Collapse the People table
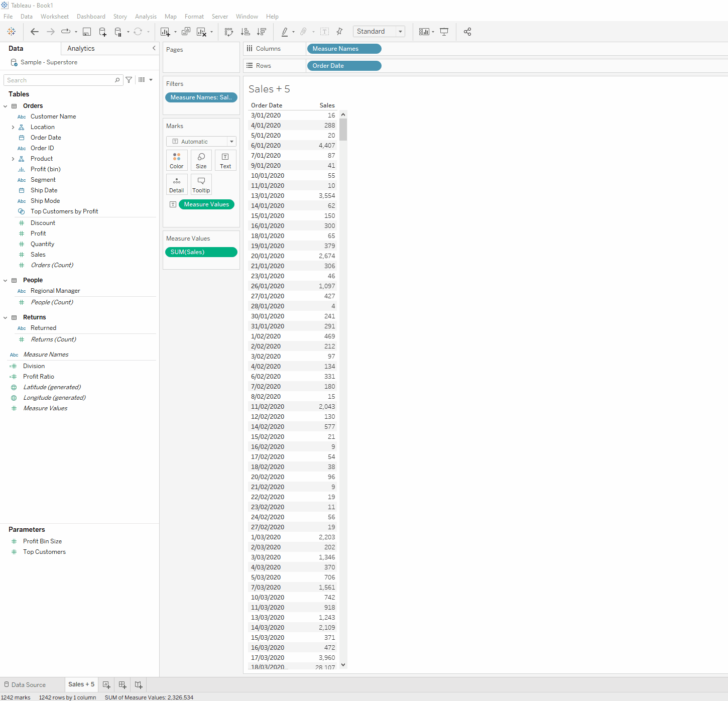The image size is (728, 701). click(x=6, y=280)
